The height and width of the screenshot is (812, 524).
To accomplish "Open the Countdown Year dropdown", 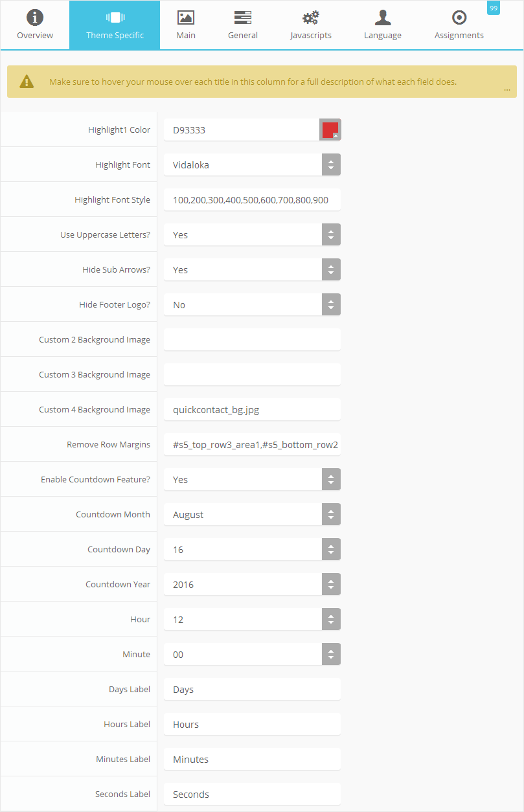I will click(252, 584).
